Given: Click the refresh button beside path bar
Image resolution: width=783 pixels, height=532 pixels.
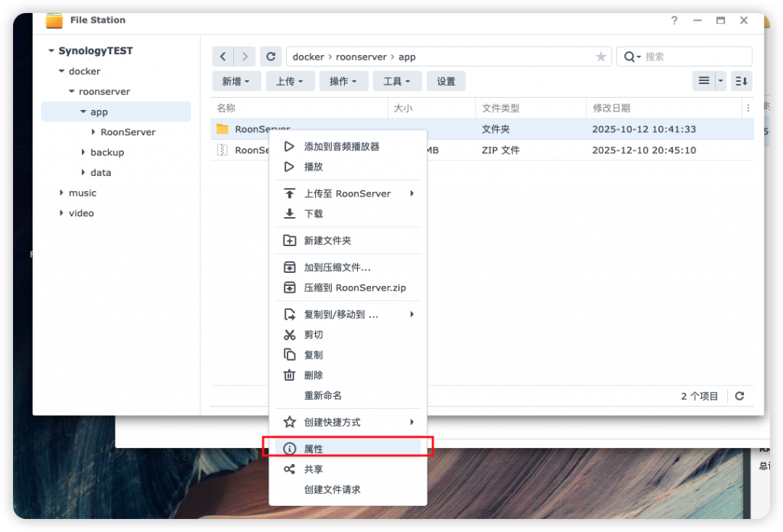Looking at the screenshot, I should point(270,57).
